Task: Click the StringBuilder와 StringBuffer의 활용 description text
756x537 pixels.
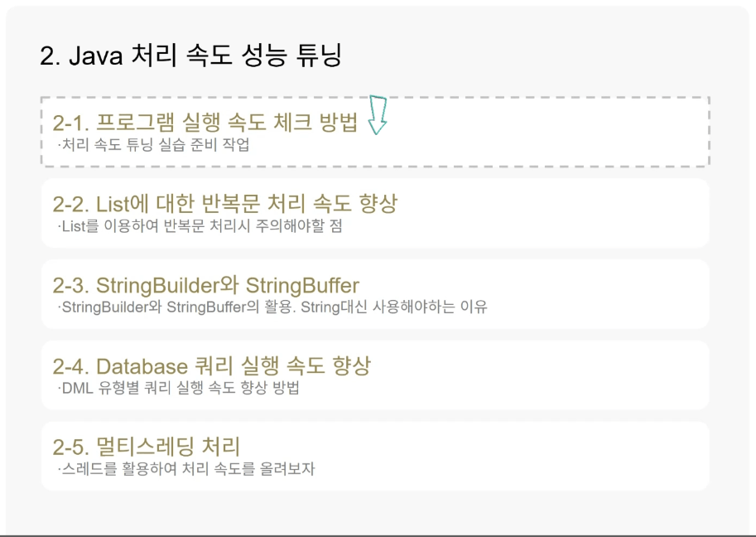Action: pyautogui.click(x=272, y=307)
